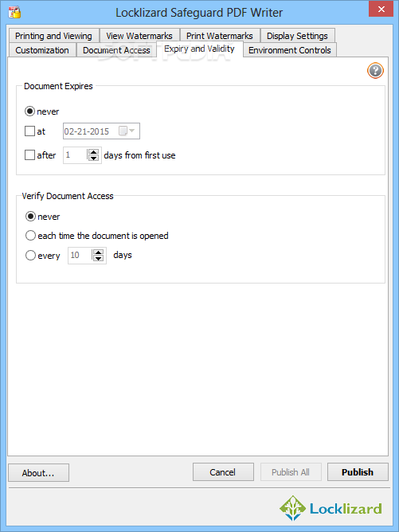This screenshot has width=399, height=532.
Task: Click the Publish All button
Action: tap(291, 472)
